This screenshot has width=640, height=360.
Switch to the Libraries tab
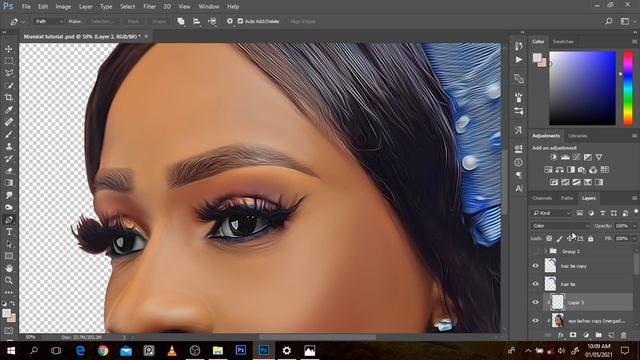(578, 136)
